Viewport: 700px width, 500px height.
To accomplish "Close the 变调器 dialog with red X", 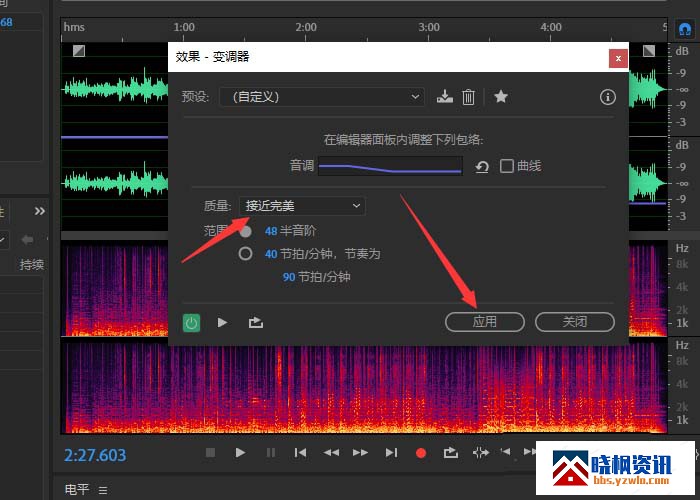I will click(618, 58).
